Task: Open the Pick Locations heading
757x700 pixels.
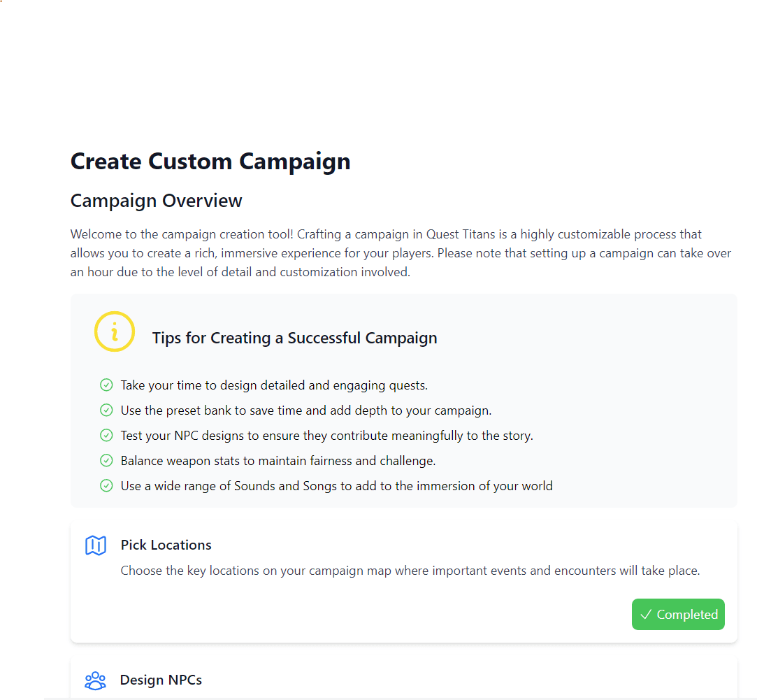Action: pos(166,545)
